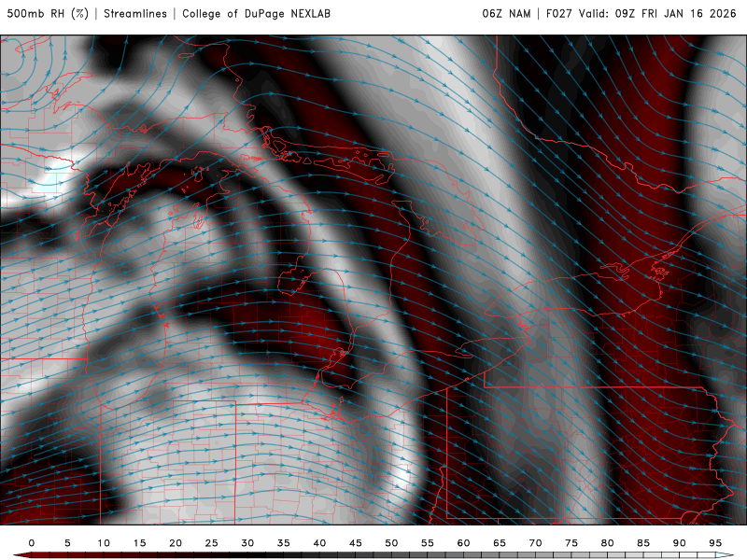This screenshot has height=560, width=747.
Task: Click the colorbar label "85"
Action: (643, 543)
